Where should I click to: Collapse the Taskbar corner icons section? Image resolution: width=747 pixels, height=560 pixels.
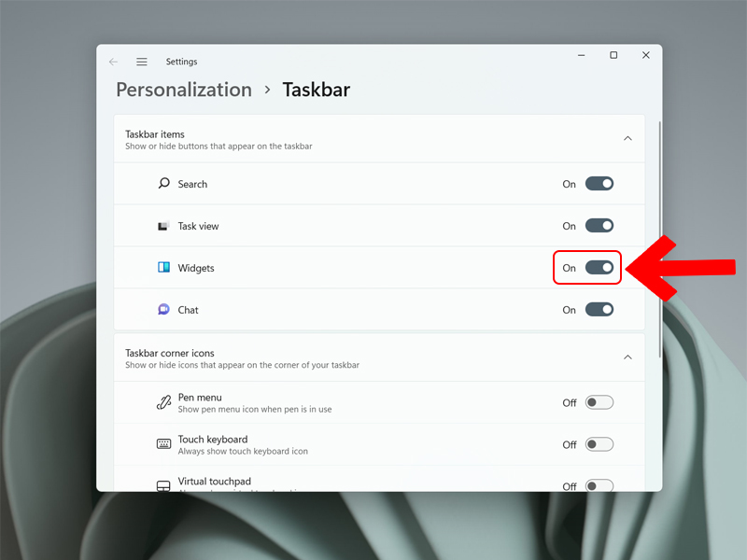pos(627,357)
